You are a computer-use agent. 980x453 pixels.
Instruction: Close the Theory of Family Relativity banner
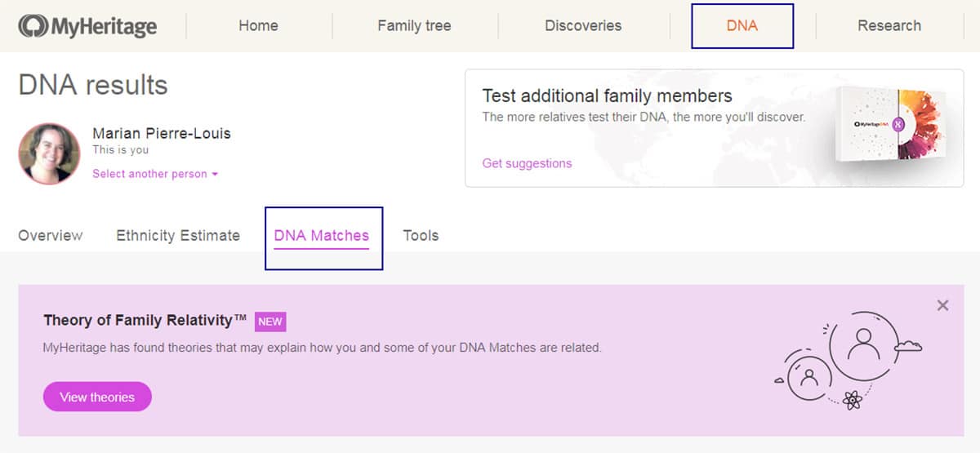tap(943, 305)
